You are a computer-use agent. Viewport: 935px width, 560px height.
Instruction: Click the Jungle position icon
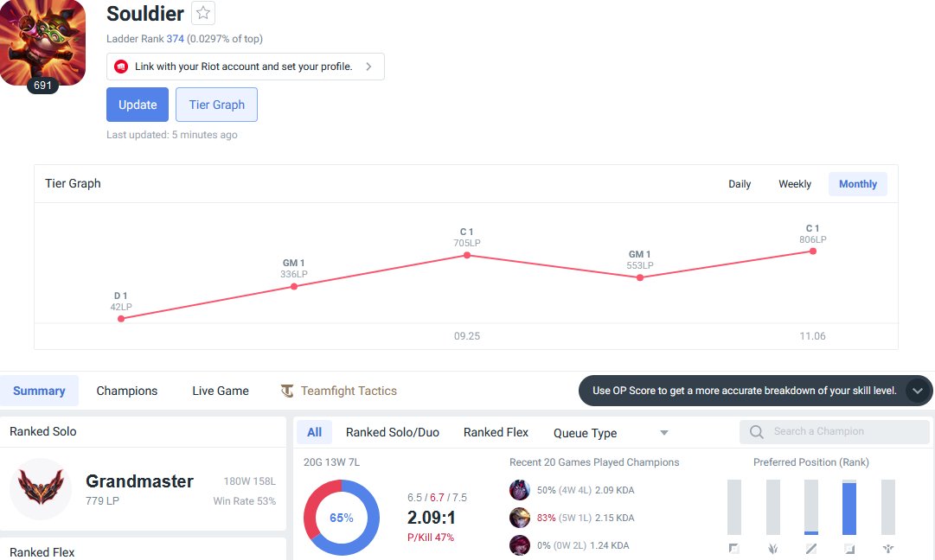(x=772, y=549)
